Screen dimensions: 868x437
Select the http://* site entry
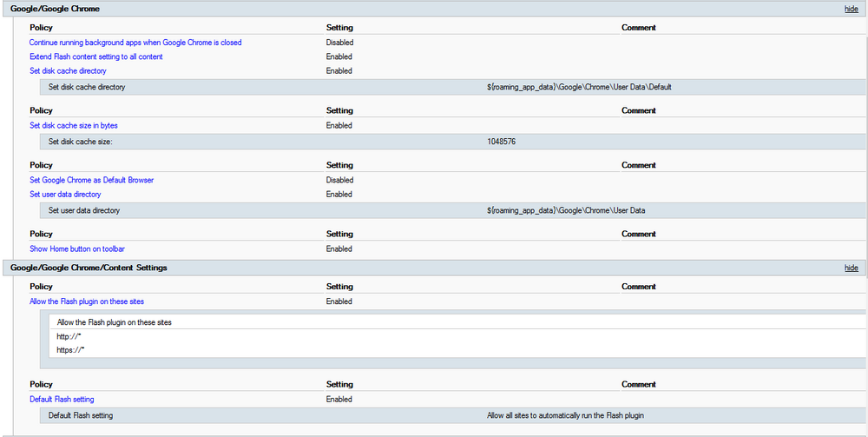pos(69,336)
